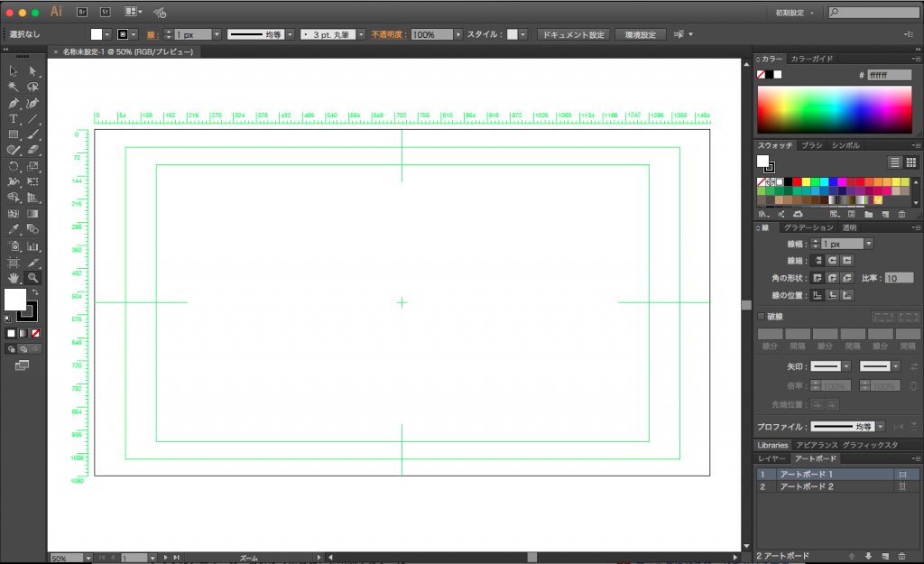Select the Magic Wand tool
The image size is (924, 564).
(x=13, y=88)
